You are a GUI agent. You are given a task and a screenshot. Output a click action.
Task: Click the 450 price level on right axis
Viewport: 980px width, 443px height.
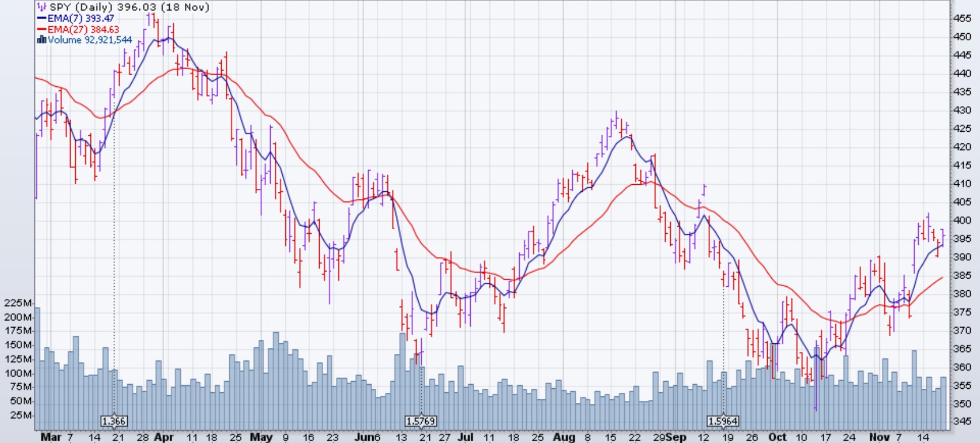click(x=962, y=37)
